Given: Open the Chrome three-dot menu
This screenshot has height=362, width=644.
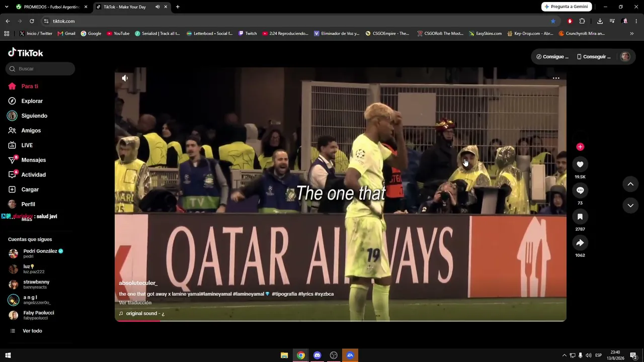Looking at the screenshot, I should pyautogui.click(x=636, y=21).
